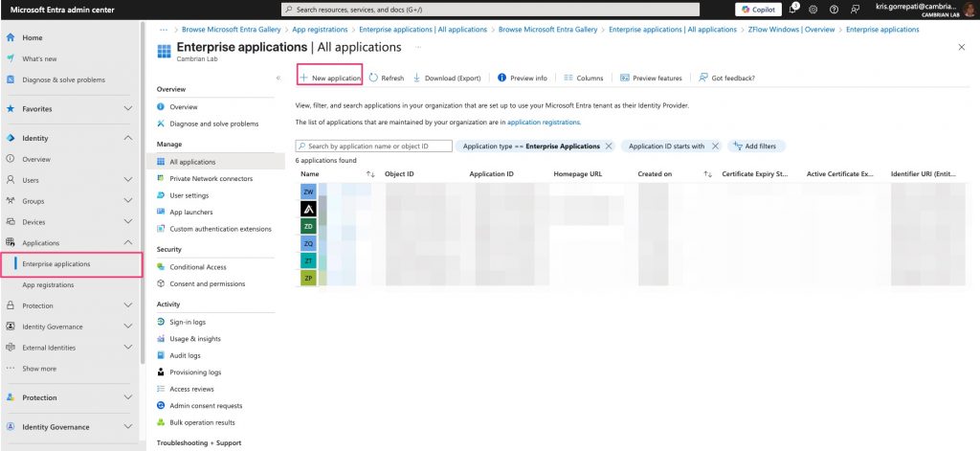Open Identity Overview in left nav

click(x=36, y=160)
